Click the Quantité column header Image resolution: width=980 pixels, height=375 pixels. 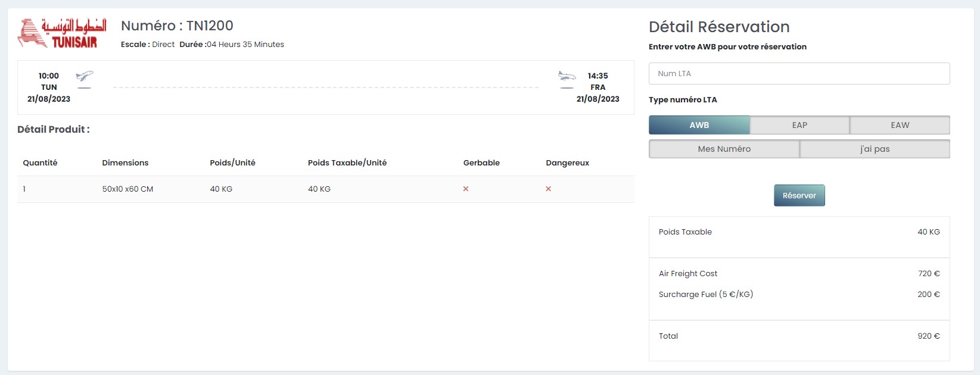click(x=40, y=163)
